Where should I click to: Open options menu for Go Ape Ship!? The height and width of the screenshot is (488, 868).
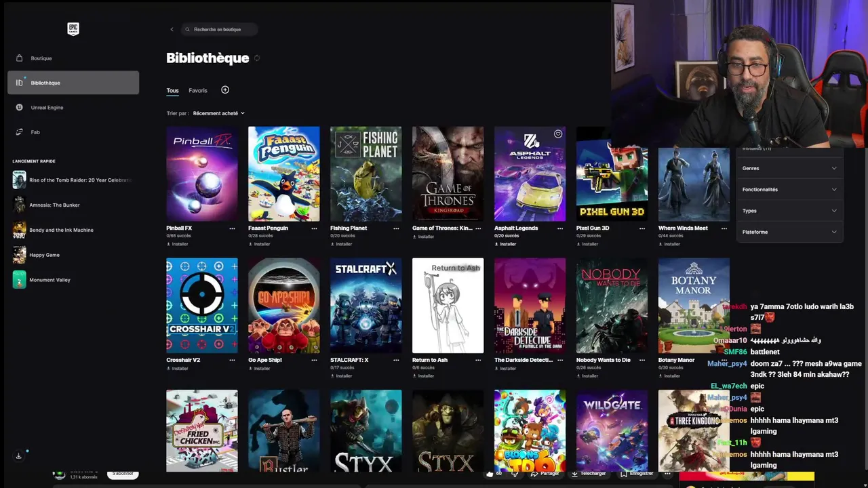point(314,361)
